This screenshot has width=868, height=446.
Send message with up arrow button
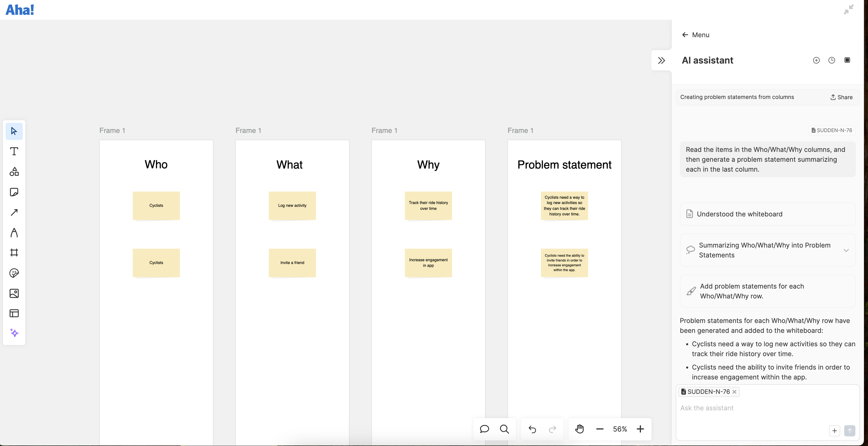point(850,431)
